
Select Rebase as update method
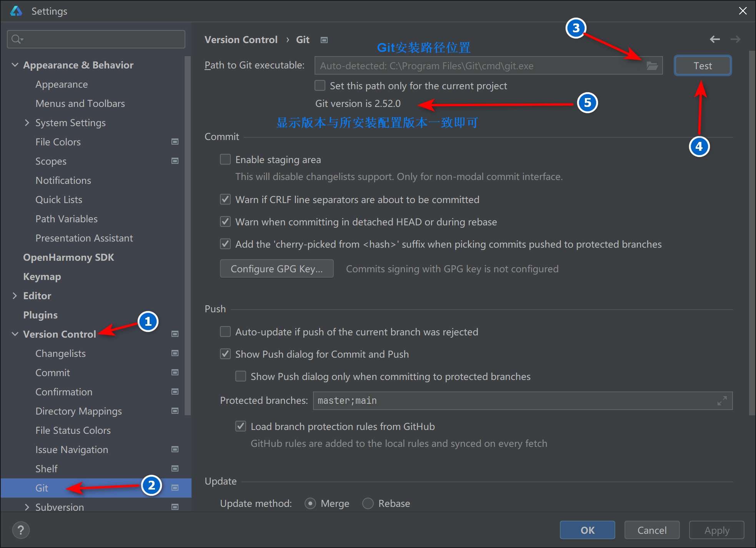click(368, 503)
